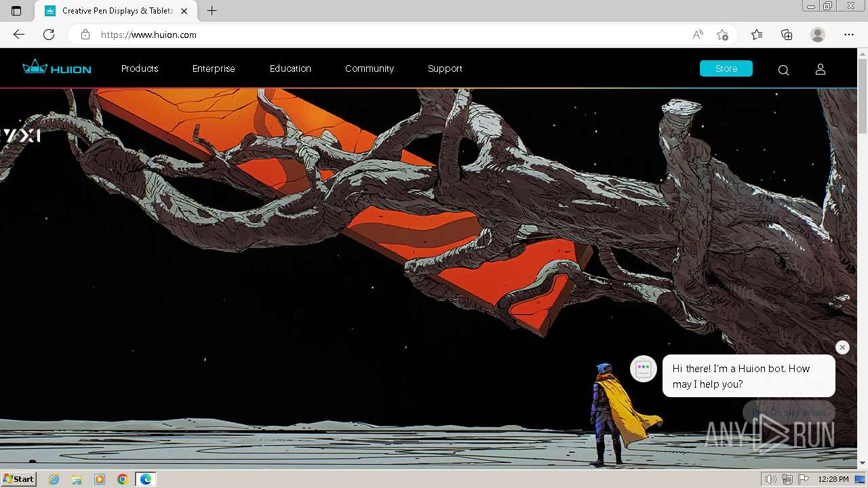Open the browser profile avatar
The image size is (868, 488).
pos(818,35)
